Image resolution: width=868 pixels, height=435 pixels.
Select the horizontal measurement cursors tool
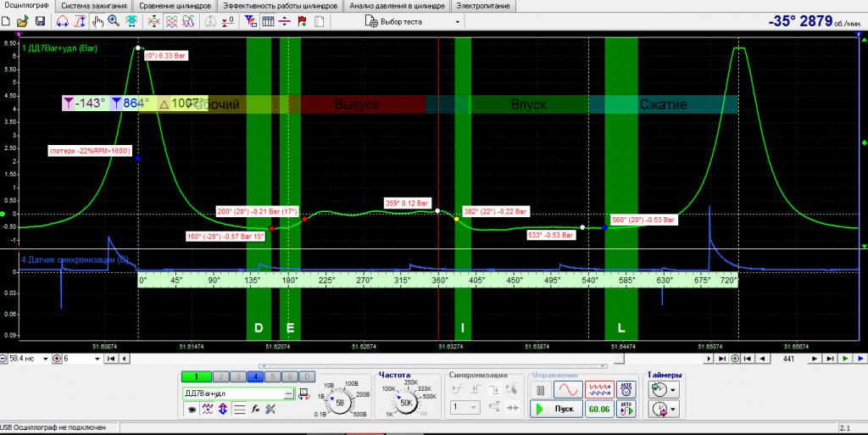pos(63,21)
